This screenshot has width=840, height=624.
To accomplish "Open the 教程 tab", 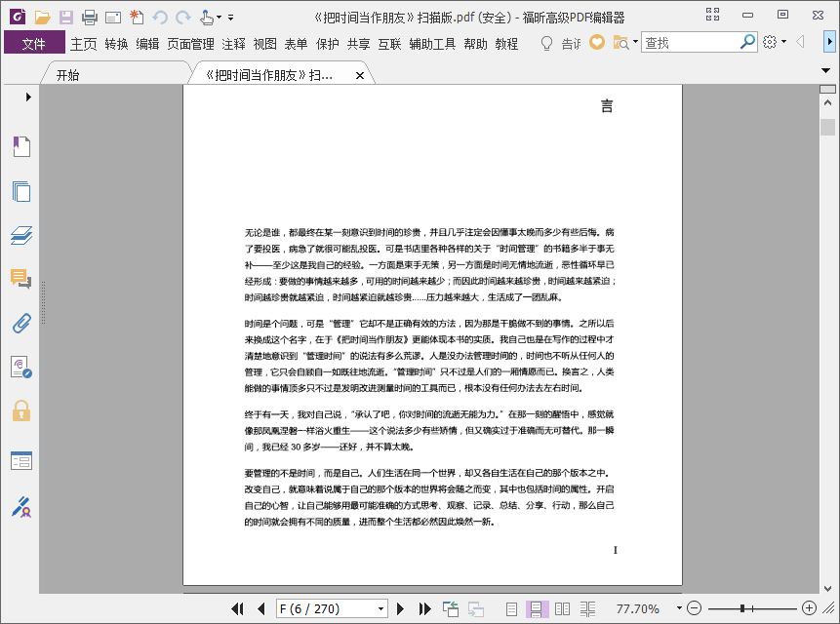I will (x=506, y=44).
